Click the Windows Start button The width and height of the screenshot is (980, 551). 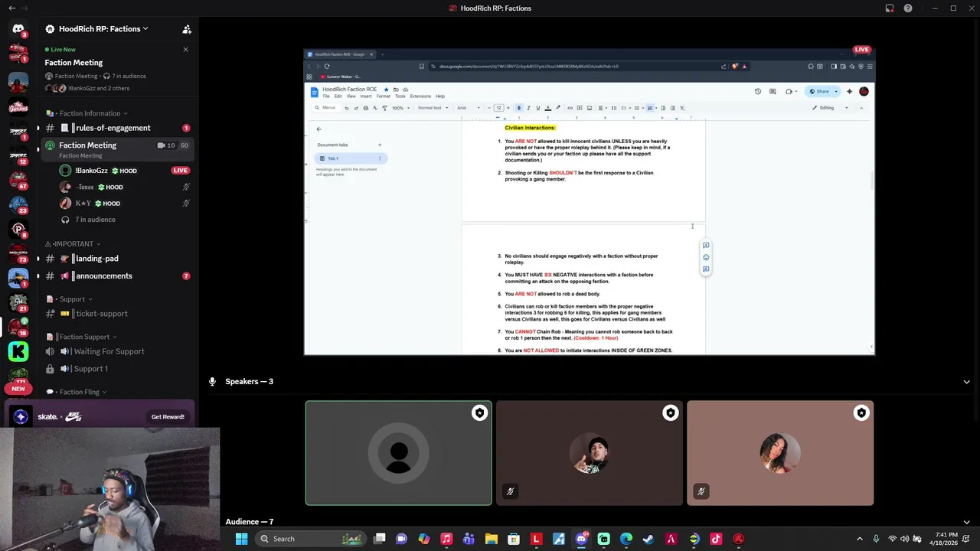(241, 539)
